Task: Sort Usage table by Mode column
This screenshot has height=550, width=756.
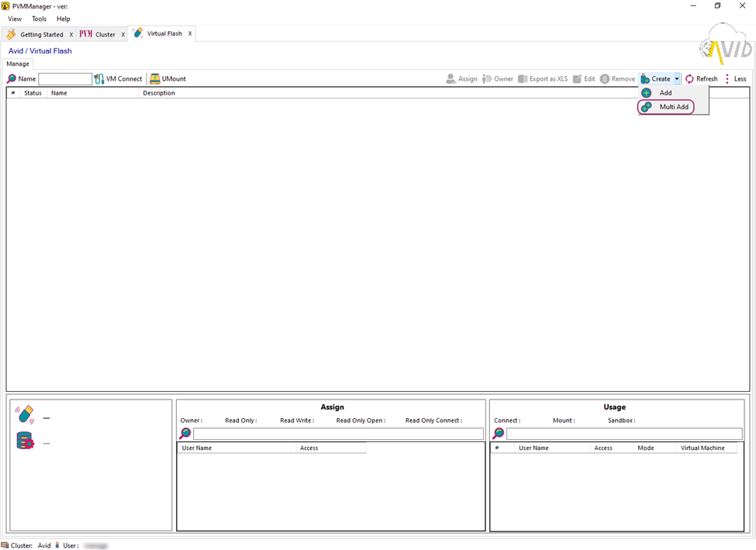Action: coord(654,448)
